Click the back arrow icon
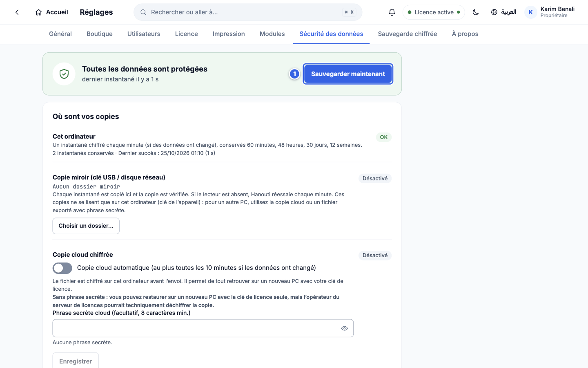The height and width of the screenshot is (368, 588). point(17,12)
